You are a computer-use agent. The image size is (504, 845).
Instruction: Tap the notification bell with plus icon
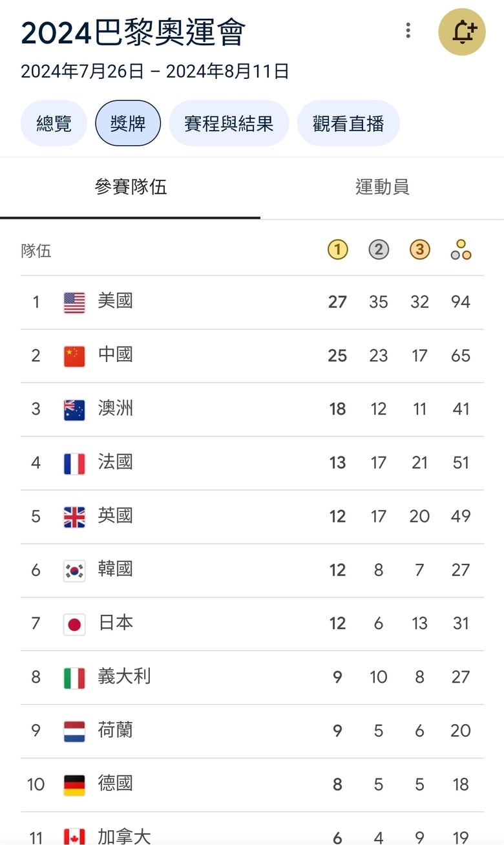(462, 32)
